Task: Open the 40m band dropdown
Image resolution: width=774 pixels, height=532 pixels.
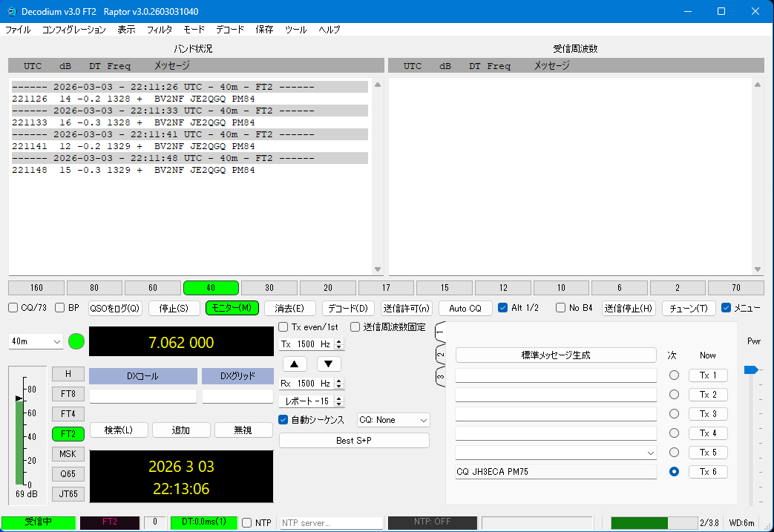Action: coord(36,341)
